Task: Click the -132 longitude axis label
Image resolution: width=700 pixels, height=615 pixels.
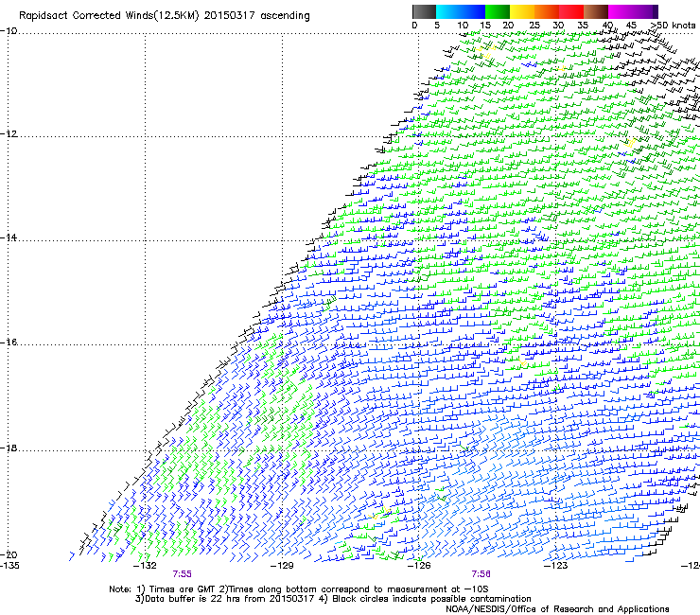Action: click(145, 566)
